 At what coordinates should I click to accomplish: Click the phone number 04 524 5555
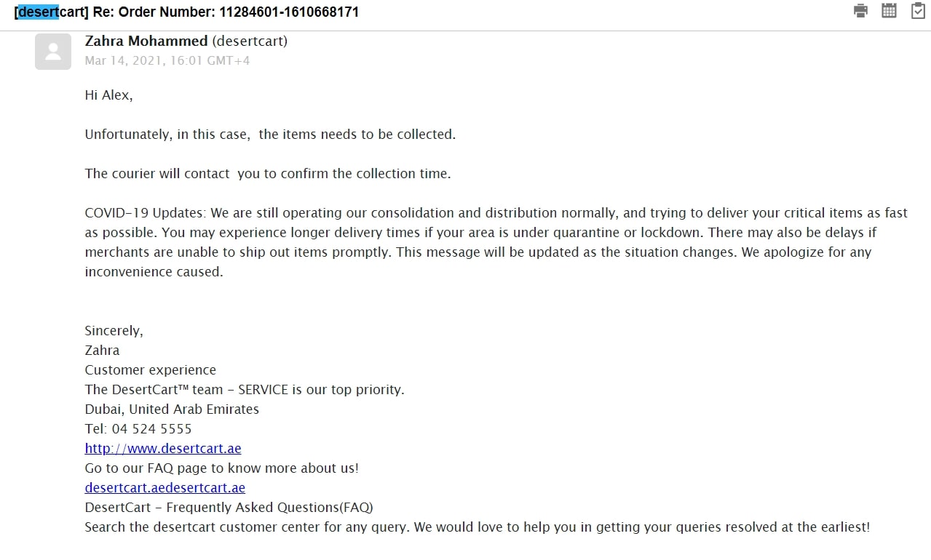[x=151, y=429]
